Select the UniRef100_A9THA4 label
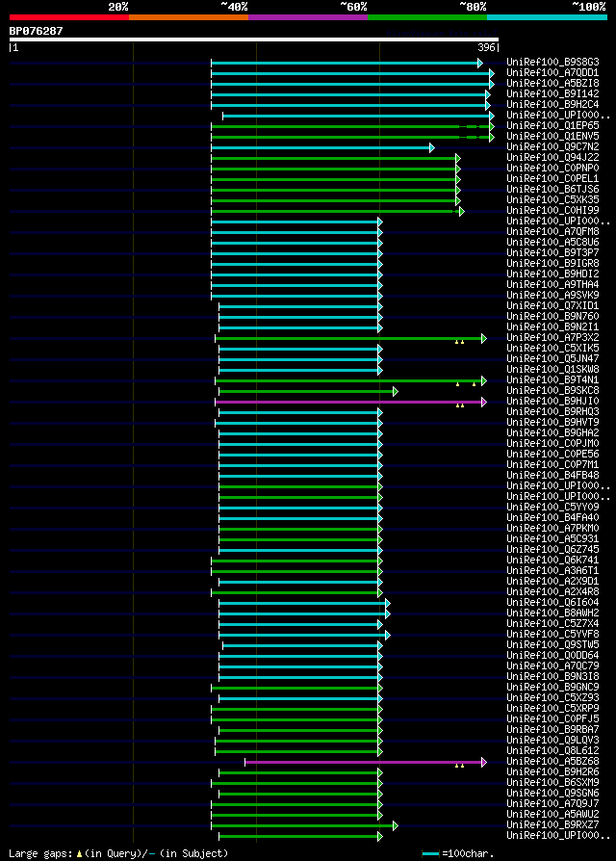The image size is (616, 861). pos(552,284)
